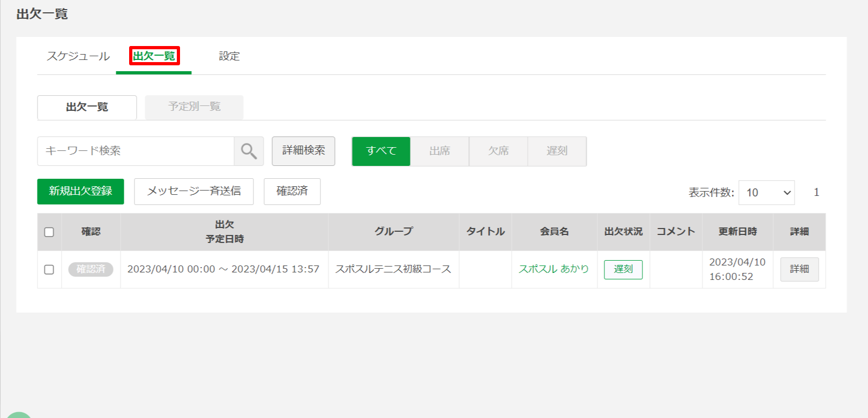This screenshot has width=868, height=418.
Task: Open 詳細 for the スポスル あかり row
Action: 799,269
